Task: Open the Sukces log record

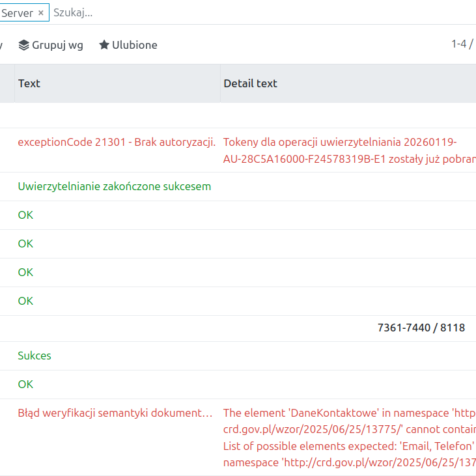Action: (x=35, y=356)
